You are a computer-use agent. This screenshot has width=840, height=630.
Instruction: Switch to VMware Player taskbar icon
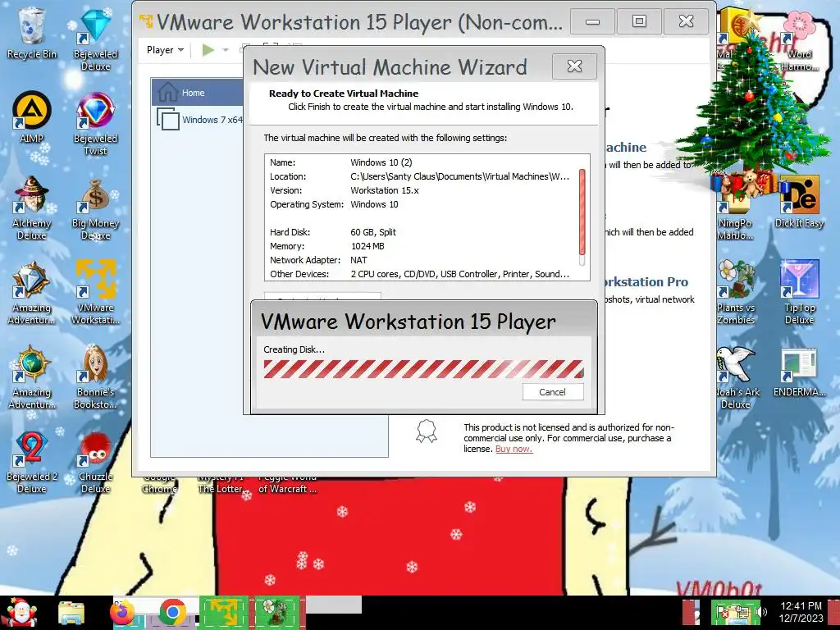click(x=223, y=613)
